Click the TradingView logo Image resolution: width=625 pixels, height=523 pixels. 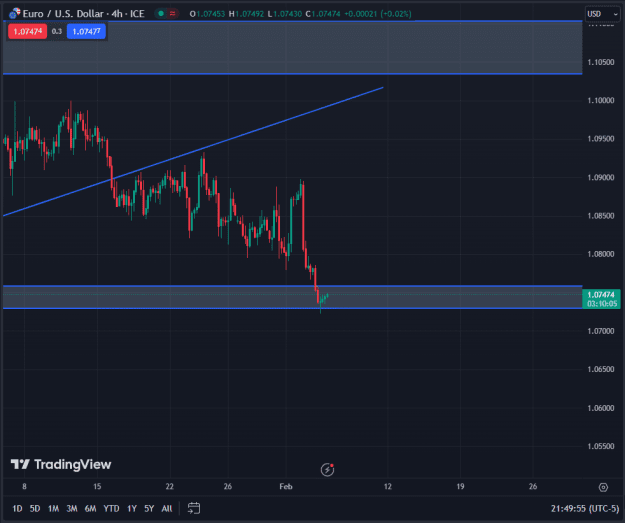pyautogui.click(x=61, y=464)
